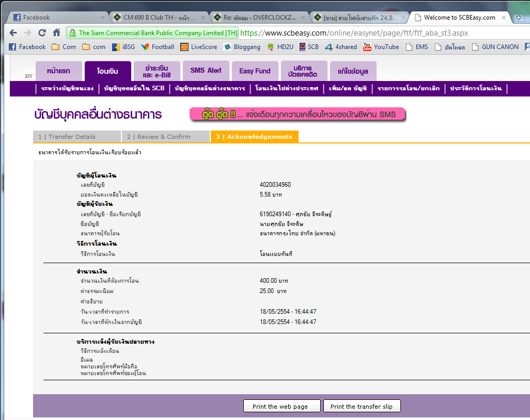Go to ระหว่างบัญชีตนเอง submenu
This screenshot has height=420, width=530.
pyautogui.click(x=67, y=88)
